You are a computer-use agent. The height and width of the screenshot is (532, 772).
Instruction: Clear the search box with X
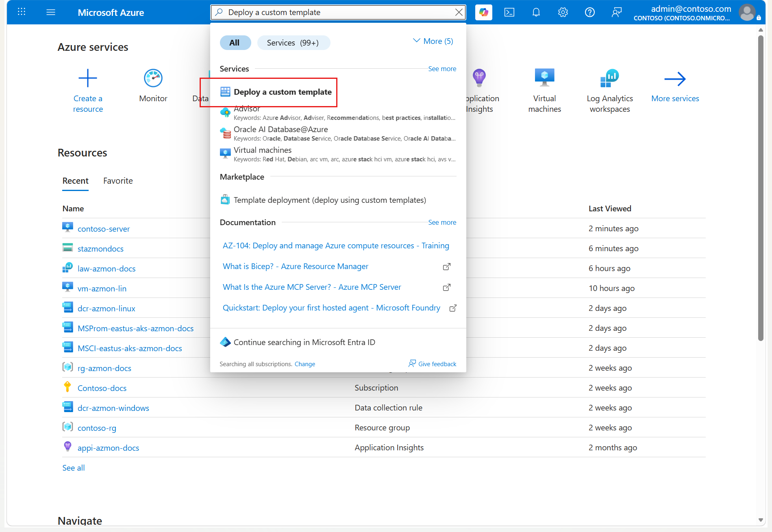point(459,12)
